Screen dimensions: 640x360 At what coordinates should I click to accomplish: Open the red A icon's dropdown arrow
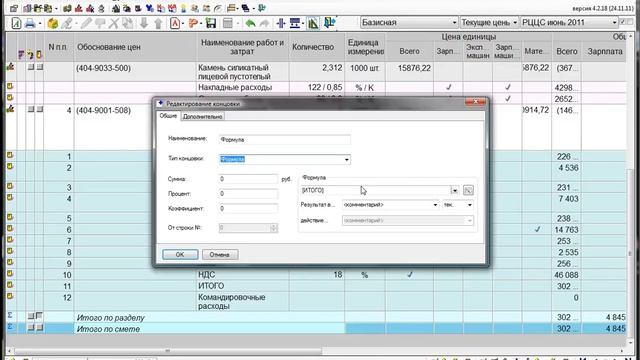pyautogui.click(x=182, y=24)
